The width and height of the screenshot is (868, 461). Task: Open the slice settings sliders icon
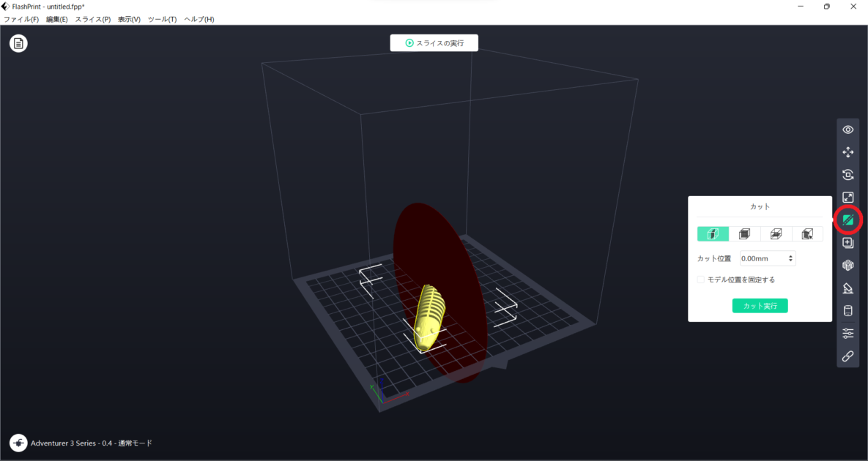(x=847, y=333)
